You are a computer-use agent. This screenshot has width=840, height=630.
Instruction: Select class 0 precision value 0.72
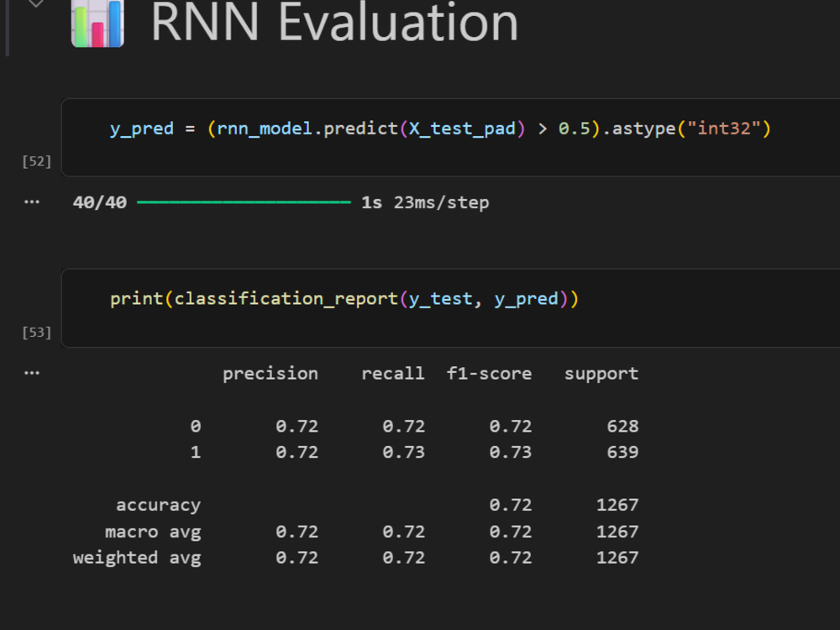click(x=297, y=426)
